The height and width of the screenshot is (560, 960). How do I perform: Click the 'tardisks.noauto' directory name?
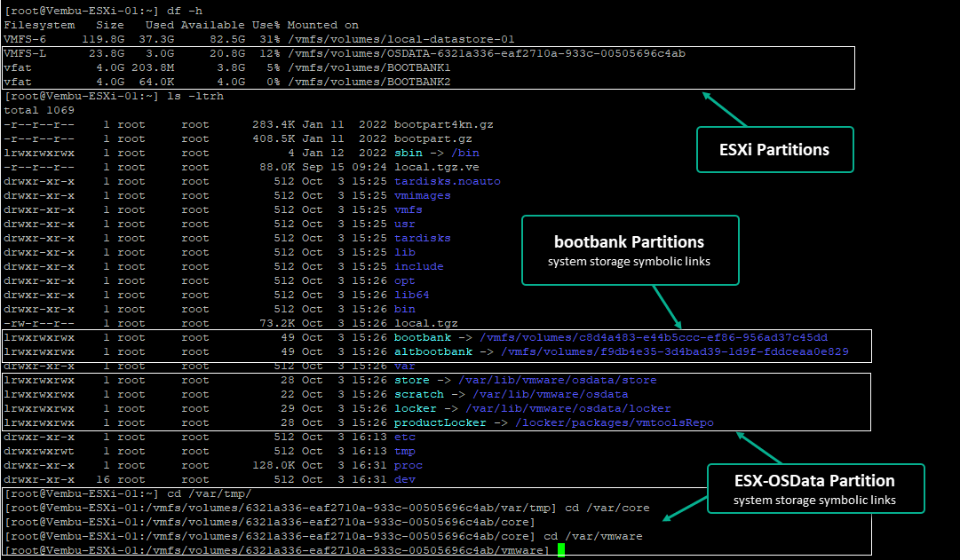click(448, 181)
